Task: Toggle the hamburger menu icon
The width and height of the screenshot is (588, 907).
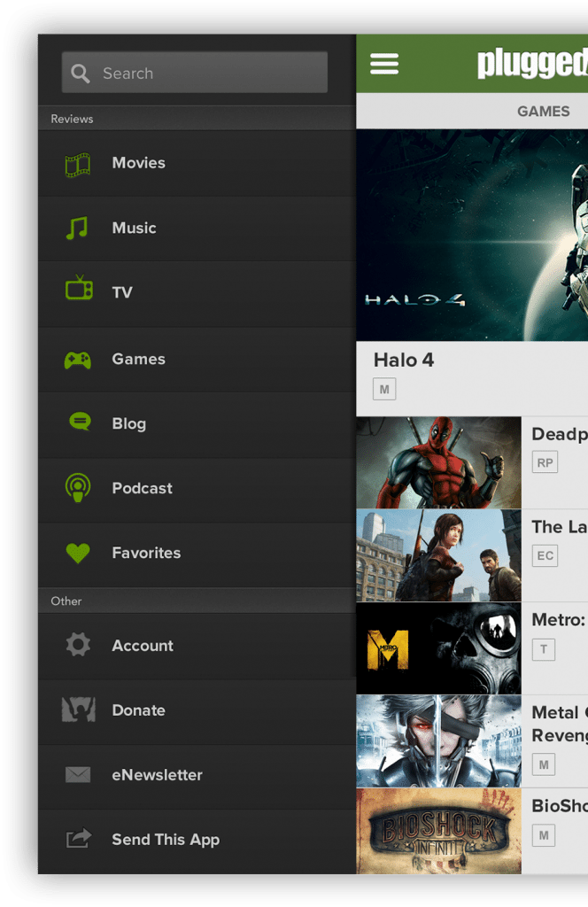Action: pyautogui.click(x=384, y=64)
